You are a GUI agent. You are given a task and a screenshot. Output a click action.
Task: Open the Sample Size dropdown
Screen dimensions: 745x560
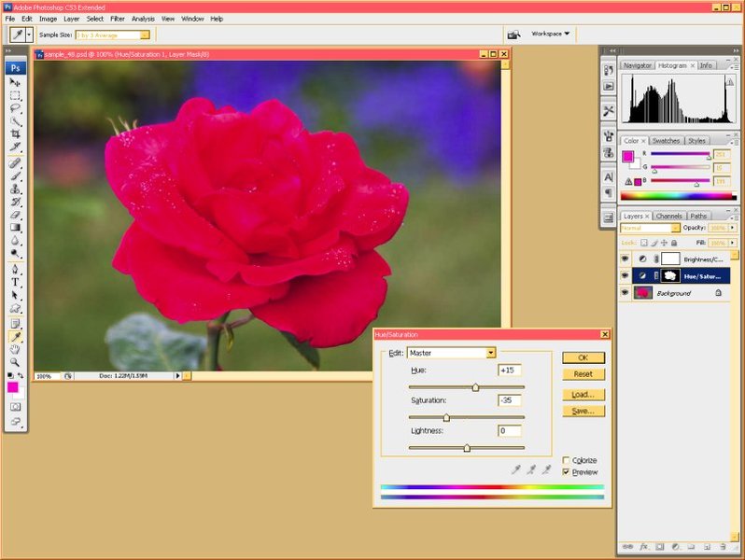[x=145, y=35]
